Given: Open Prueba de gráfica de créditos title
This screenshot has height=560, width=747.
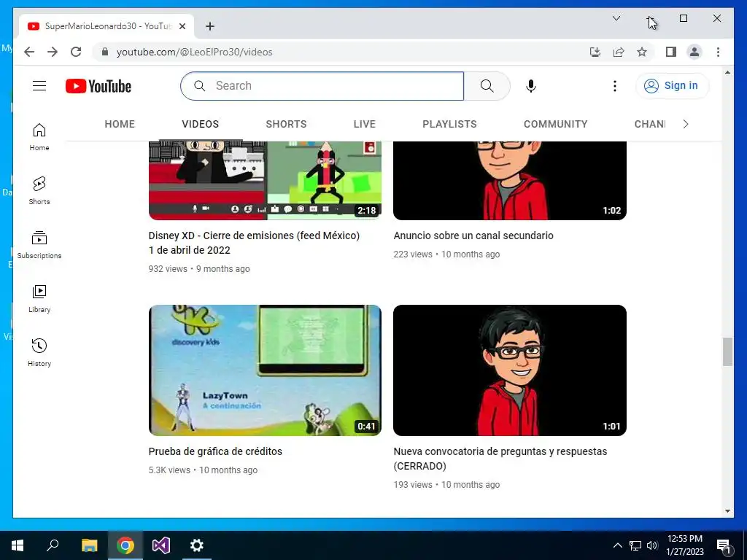Looking at the screenshot, I should click(x=215, y=451).
